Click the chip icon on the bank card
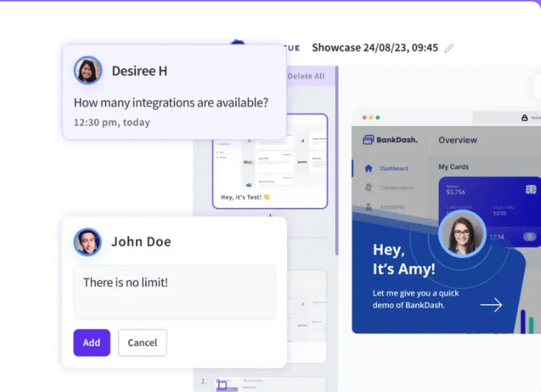The image size is (541, 392). tap(531, 190)
